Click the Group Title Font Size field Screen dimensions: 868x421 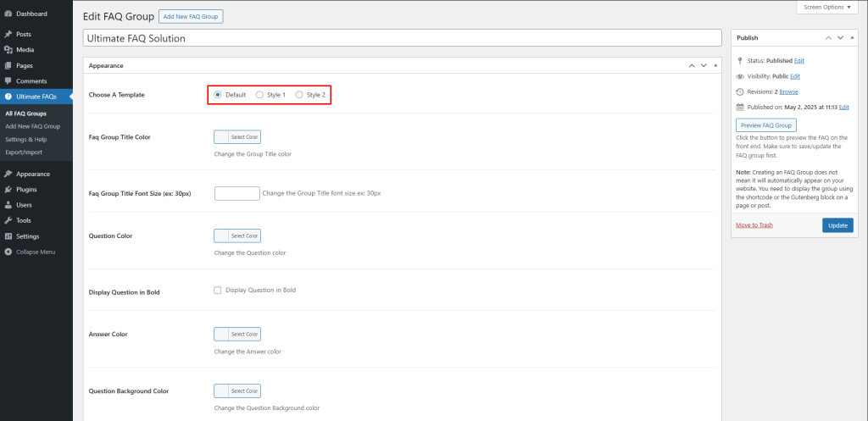click(x=237, y=194)
